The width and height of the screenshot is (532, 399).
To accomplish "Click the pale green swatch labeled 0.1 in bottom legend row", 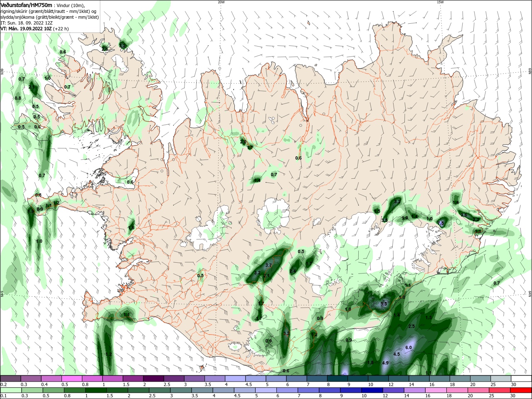I will pos(10,390).
